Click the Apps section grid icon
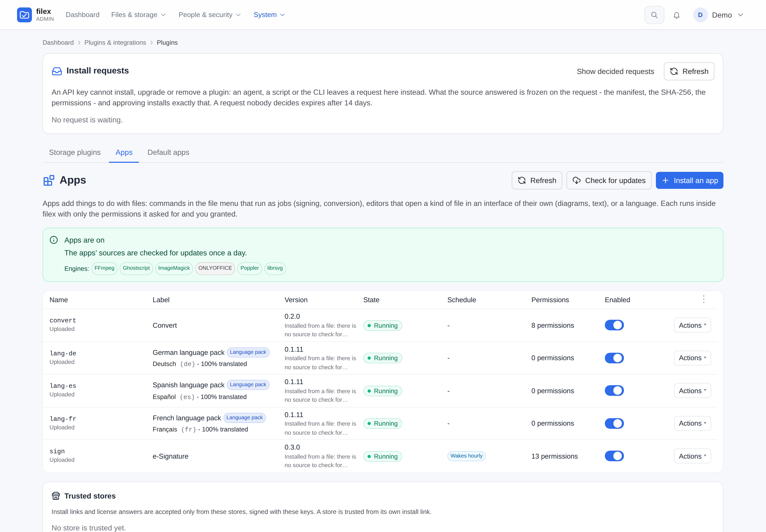 (x=49, y=180)
